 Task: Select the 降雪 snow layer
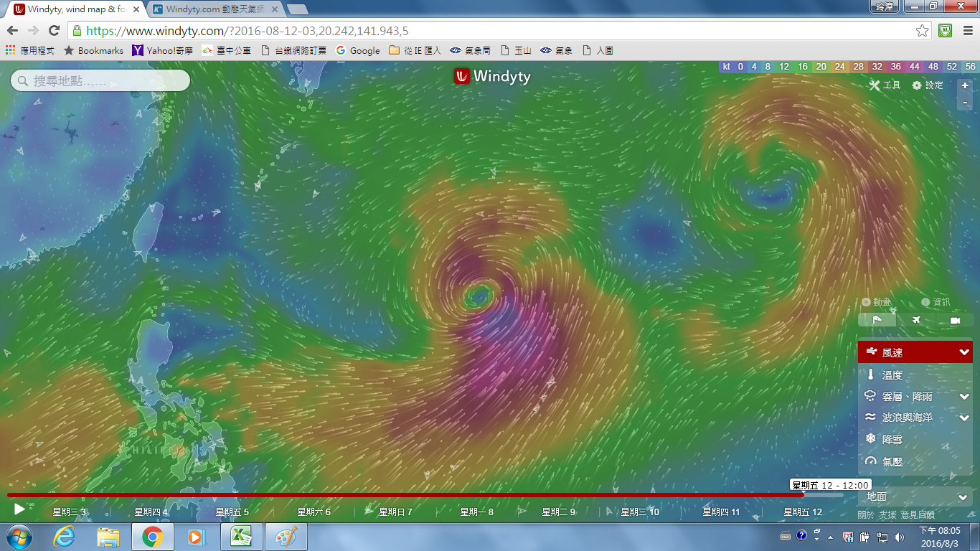[x=892, y=439]
